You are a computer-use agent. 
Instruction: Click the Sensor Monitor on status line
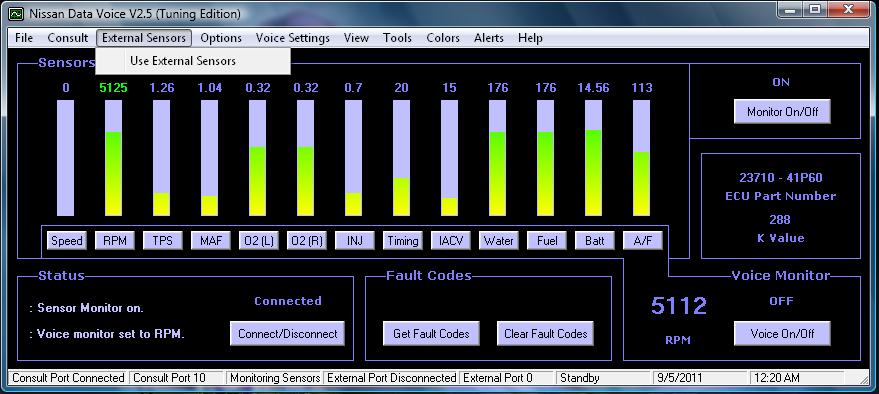coord(86,308)
